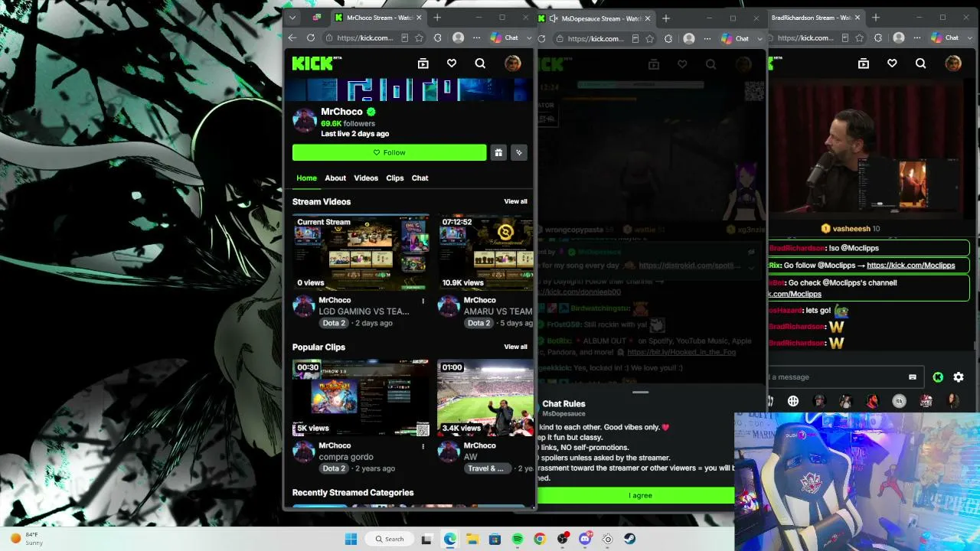Expand Copilot Chat chevron in MrChoco browser
Viewport: 980px width, 551px height.
(528, 37)
